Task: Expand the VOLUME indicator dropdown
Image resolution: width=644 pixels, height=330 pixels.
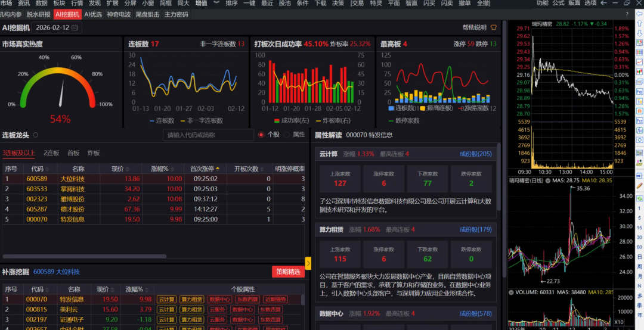Action: click(512, 292)
